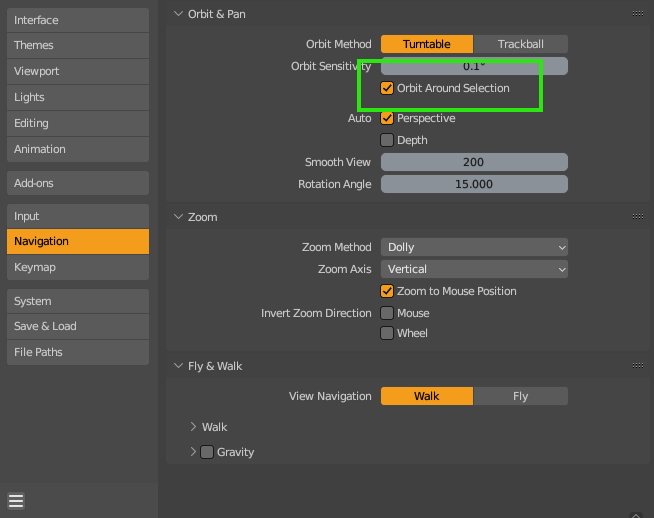Open the Zoom Axis dropdown
The height and width of the screenshot is (518, 654).
coord(474,269)
